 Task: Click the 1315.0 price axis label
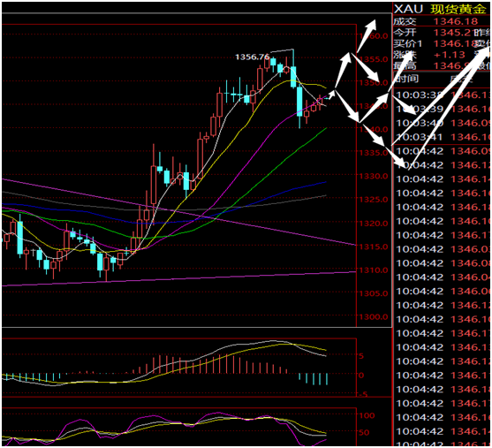click(x=374, y=247)
